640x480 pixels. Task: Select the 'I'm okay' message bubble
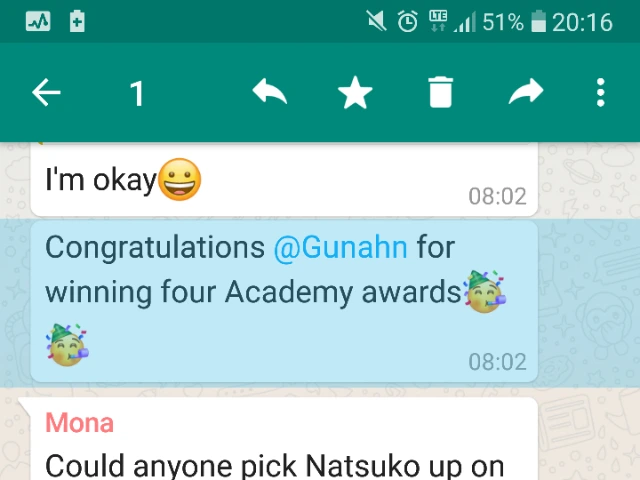[284, 180]
